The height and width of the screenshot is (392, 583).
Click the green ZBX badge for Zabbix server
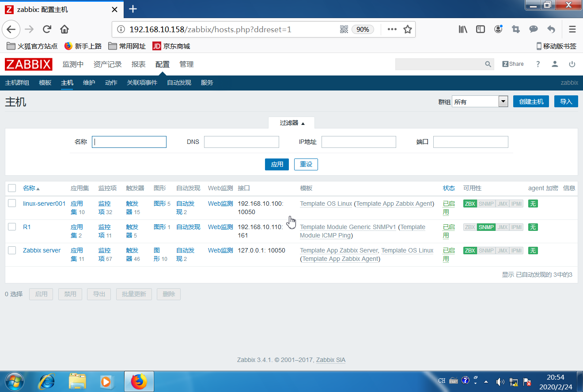click(470, 250)
